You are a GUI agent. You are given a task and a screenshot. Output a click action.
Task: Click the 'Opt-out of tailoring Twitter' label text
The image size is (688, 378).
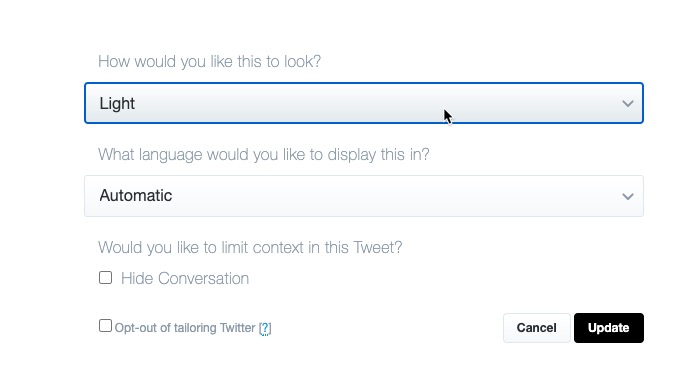185,328
